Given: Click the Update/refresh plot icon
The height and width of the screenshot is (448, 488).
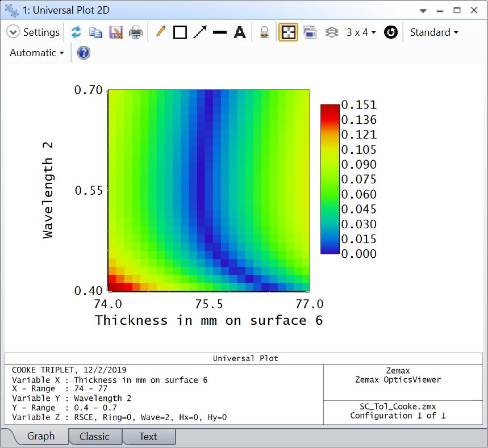Looking at the screenshot, I should (x=76, y=32).
